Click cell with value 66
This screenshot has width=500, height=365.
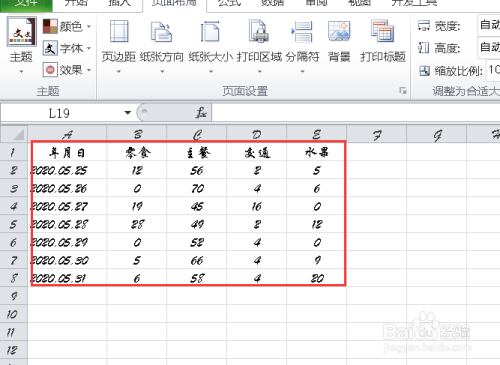tap(197, 260)
